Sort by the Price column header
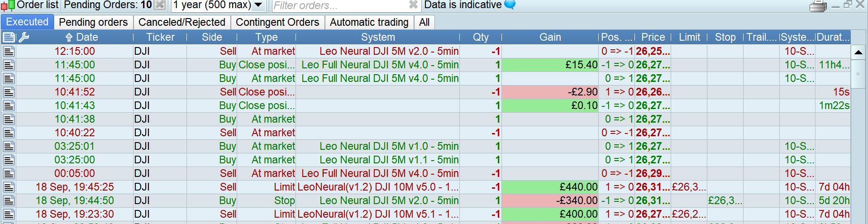Viewport: 868px width, 224px height. [653, 37]
